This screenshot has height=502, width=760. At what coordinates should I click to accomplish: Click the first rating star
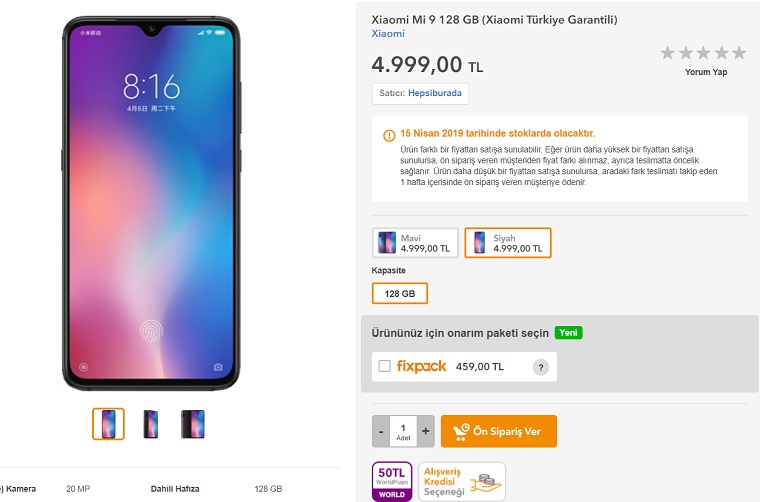[667, 53]
